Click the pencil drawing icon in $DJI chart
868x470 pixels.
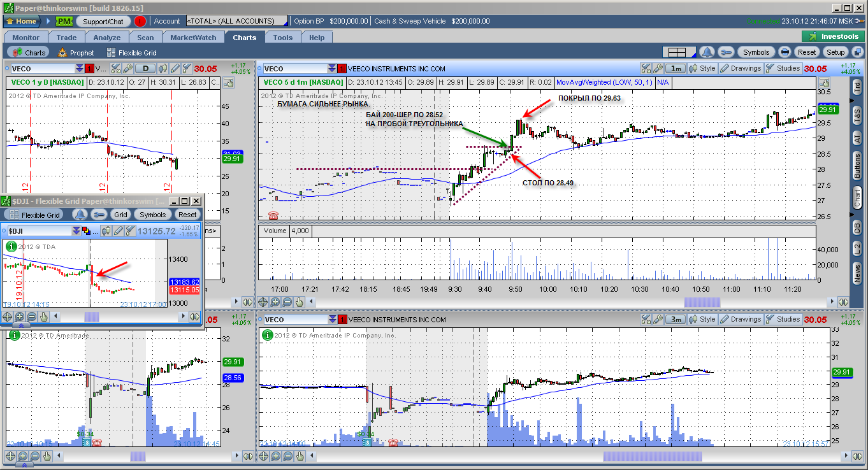119,231
